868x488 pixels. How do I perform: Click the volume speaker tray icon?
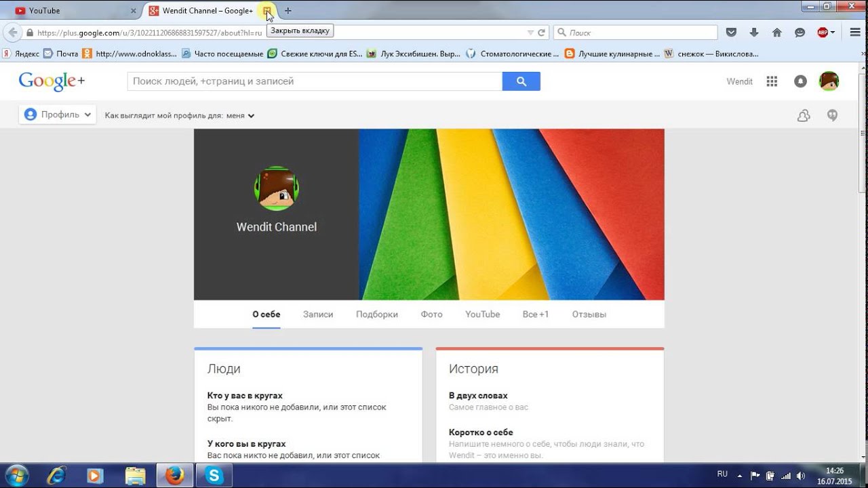[801, 476]
